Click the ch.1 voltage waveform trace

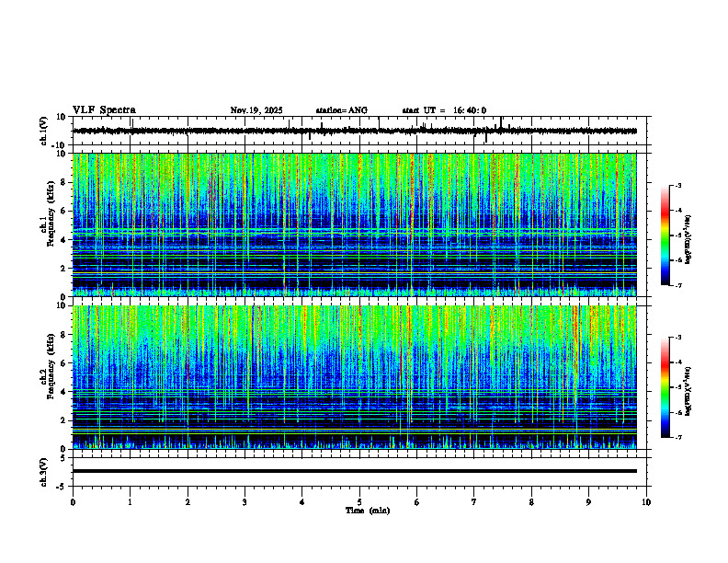click(355, 131)
